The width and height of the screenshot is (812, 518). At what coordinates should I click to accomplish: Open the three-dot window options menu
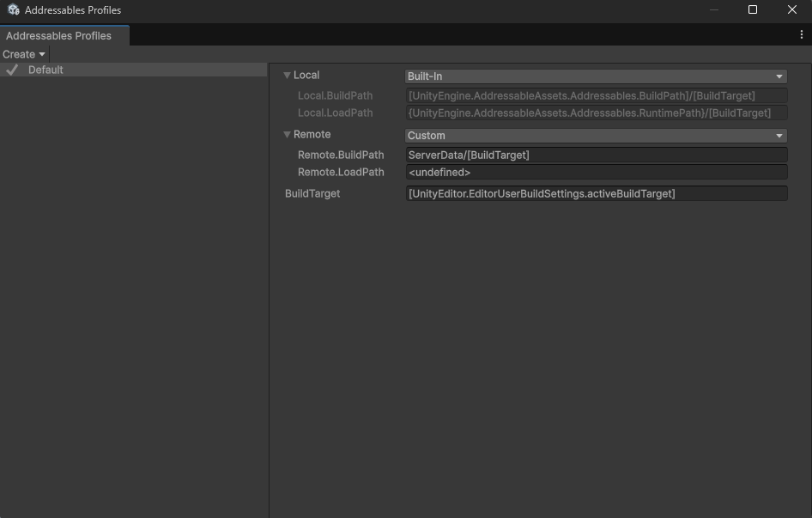point(801,34)
